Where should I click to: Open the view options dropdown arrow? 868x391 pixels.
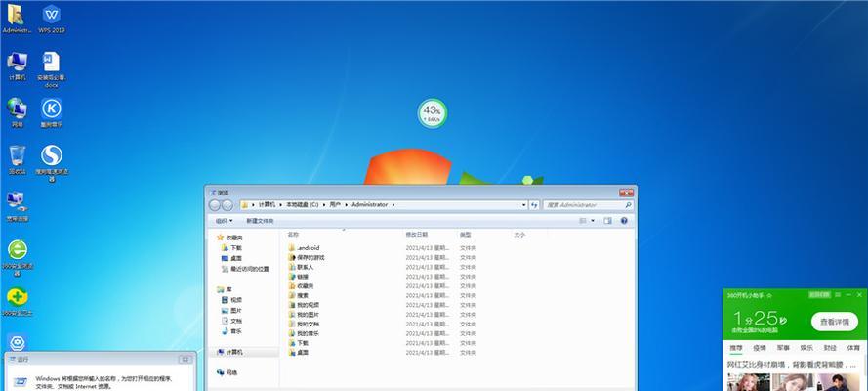click(593, 220)
